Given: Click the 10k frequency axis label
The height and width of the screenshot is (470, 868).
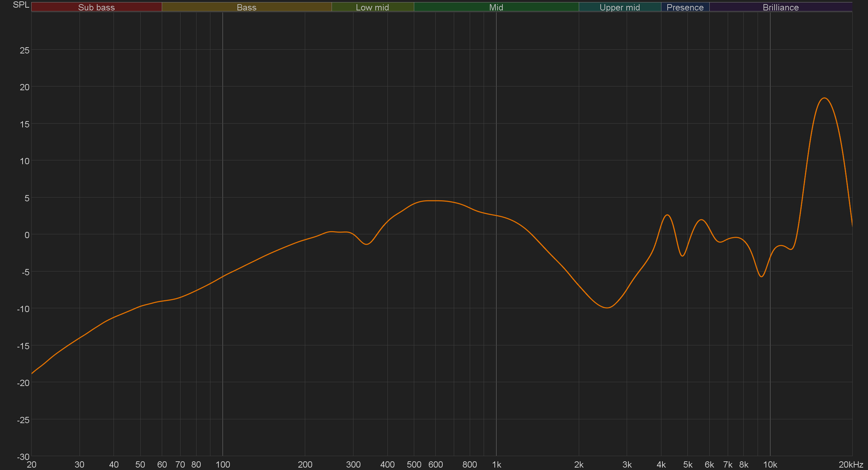Looking at the screenshot, I should coord(770,464).
